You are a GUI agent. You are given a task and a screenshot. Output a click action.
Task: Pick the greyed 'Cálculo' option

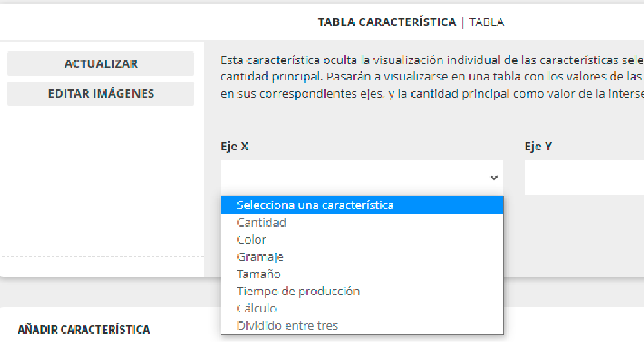pos(257,308)
